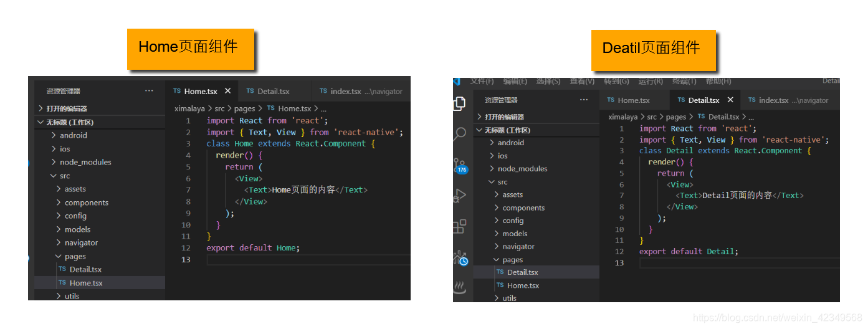Click 'export default Home;' code line
The width and height of the screenshot is (868, 329).
[253, 247]
